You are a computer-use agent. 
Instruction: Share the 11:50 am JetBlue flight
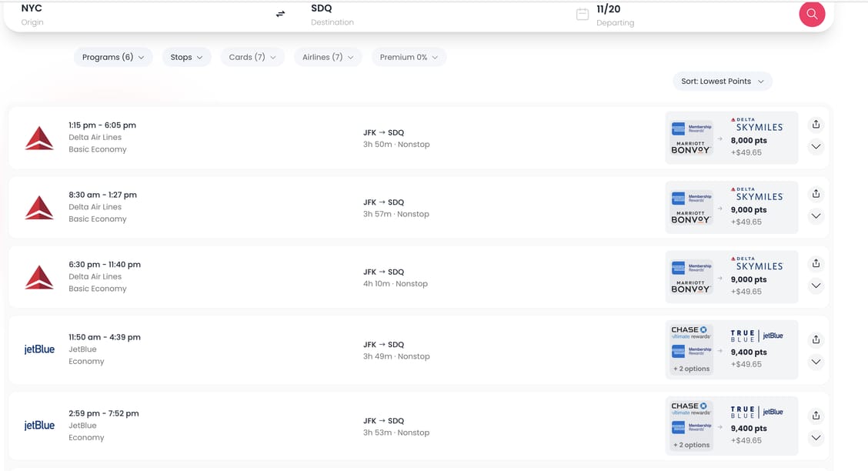[816, 339]
